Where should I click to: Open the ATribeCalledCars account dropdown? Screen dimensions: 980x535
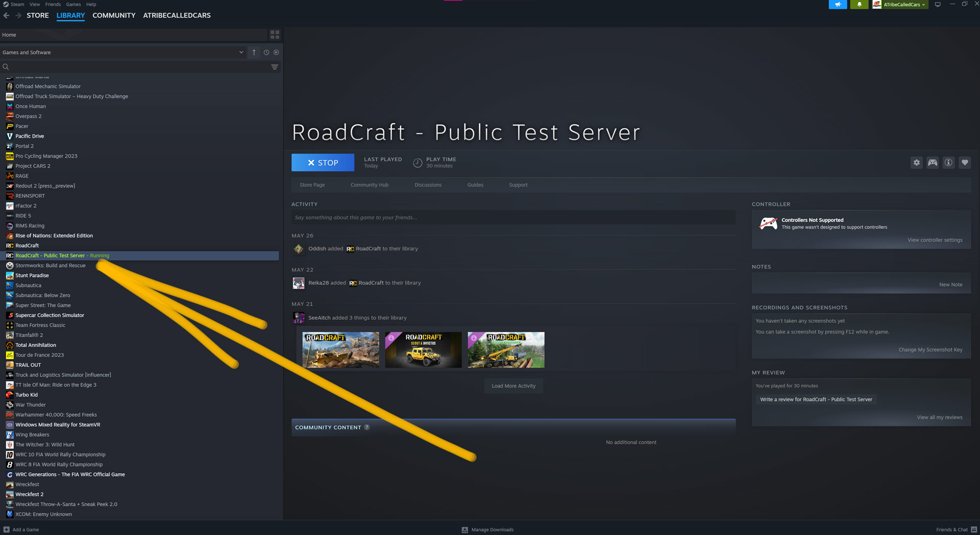click(901, 5)
